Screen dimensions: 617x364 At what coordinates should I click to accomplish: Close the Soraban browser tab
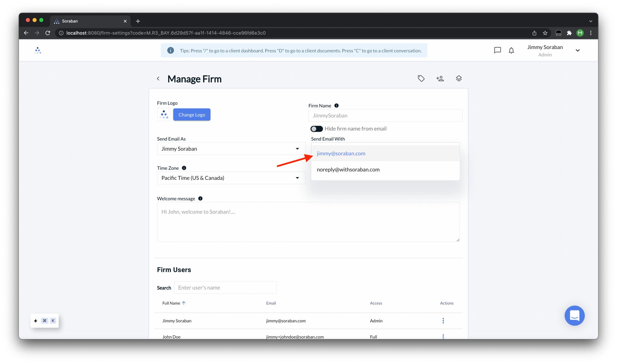click(x=125, y=21)
